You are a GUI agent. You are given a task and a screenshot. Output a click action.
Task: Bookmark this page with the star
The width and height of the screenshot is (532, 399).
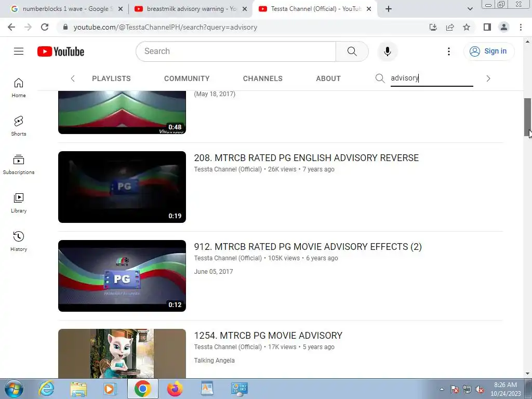click(x=467, y=27)
